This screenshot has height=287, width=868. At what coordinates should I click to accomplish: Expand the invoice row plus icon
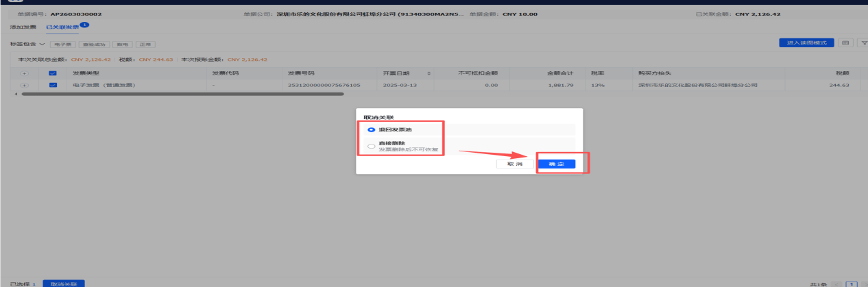click(24, 86)
